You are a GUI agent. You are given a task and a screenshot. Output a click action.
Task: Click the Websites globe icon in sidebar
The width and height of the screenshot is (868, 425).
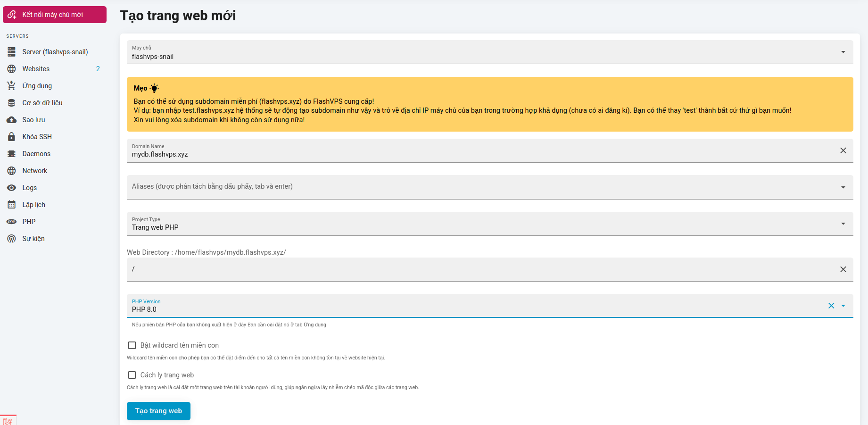[12, 69]
